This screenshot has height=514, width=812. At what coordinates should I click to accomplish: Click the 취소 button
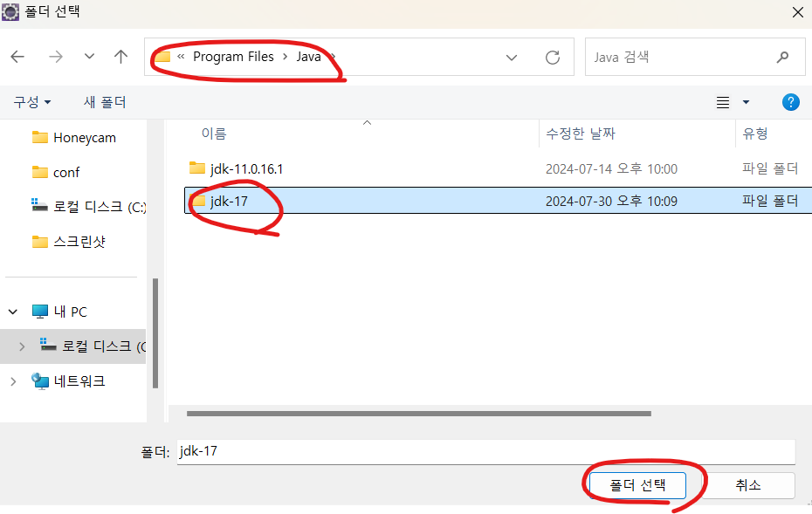[x=747, y=485]
